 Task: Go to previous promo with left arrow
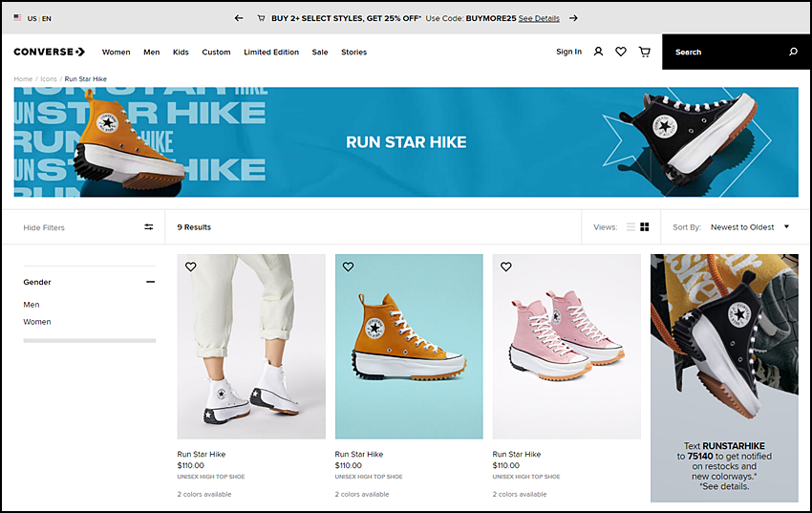pos(239,18)
